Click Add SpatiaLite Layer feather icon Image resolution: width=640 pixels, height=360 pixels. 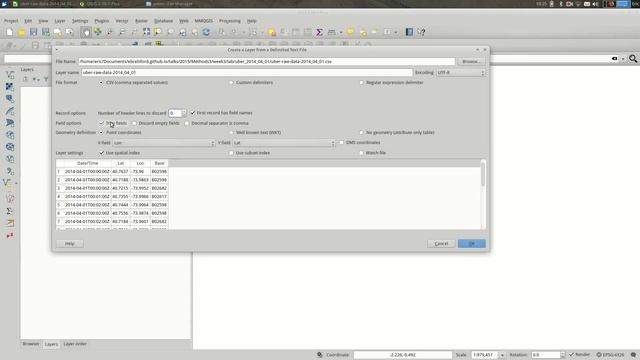(x=10, y=111)
